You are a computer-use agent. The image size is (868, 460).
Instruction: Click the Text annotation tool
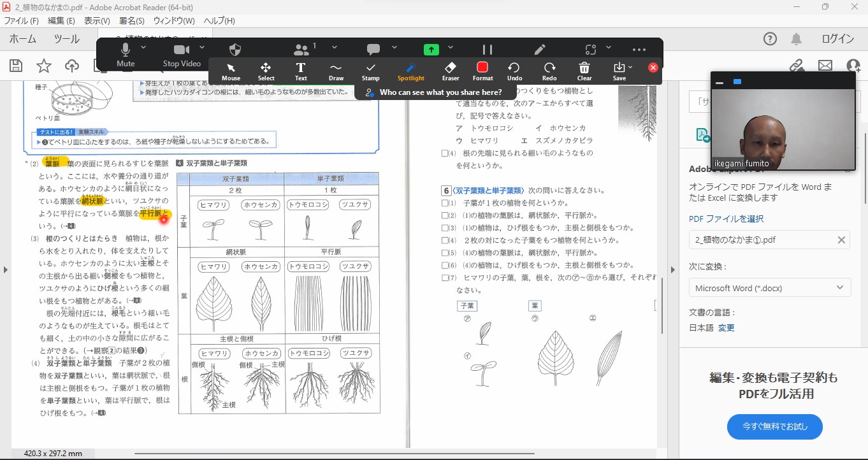301,71
